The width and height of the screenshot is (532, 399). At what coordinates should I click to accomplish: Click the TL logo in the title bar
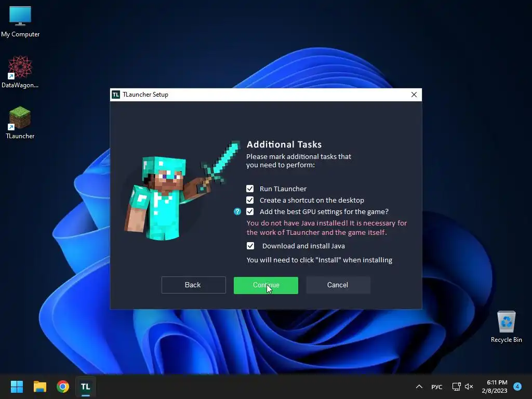click(116, 95)
